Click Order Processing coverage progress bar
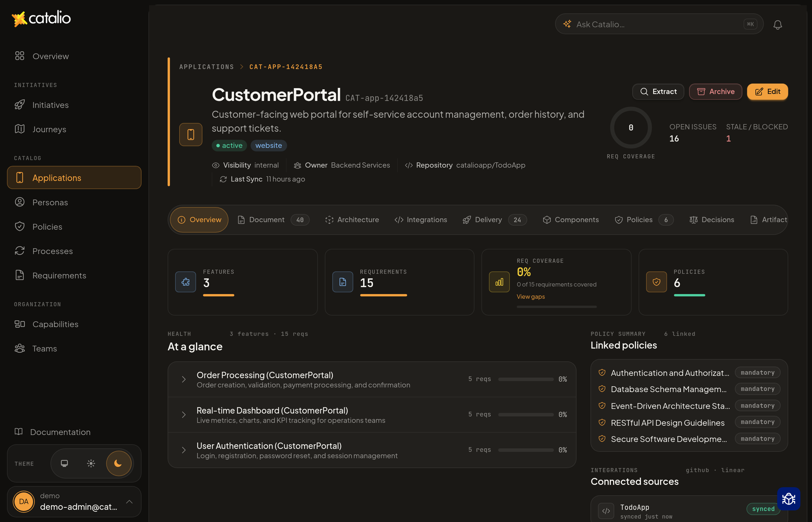The image size is (812, 522). click(526, 379)
